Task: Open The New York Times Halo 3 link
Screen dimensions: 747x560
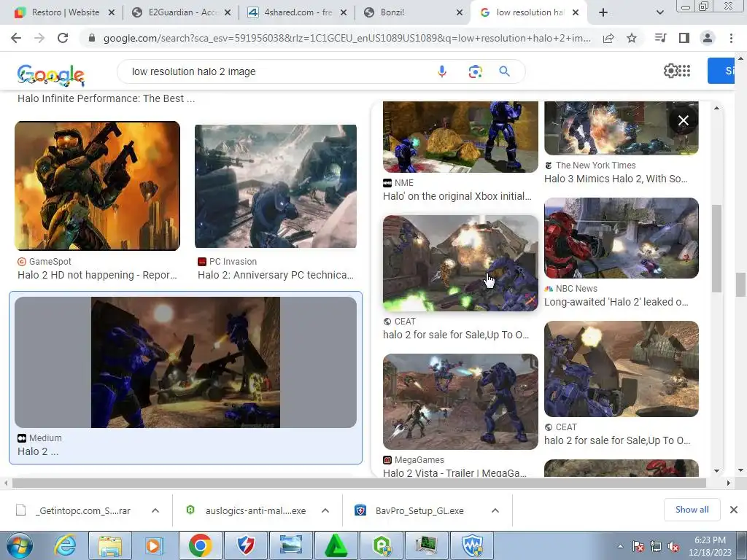Action: pyautogui.click(x=616, y=179)
